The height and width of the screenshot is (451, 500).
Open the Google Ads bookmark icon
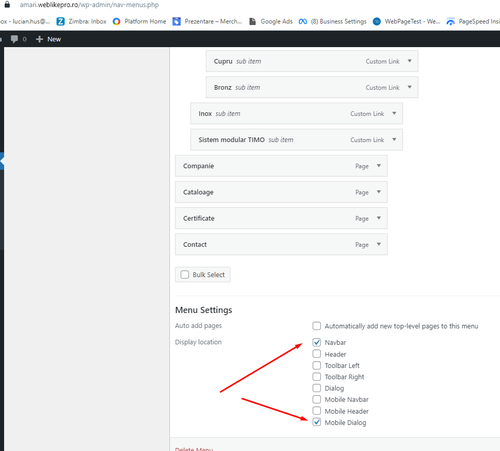pyautogui.click(x=253, y=22)
